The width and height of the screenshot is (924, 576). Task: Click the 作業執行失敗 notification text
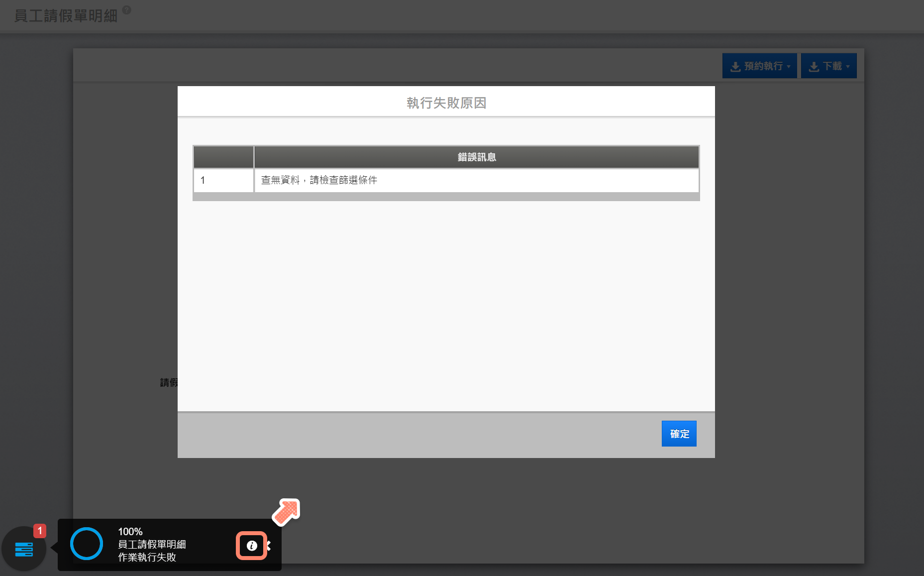[x=147, y=557]
